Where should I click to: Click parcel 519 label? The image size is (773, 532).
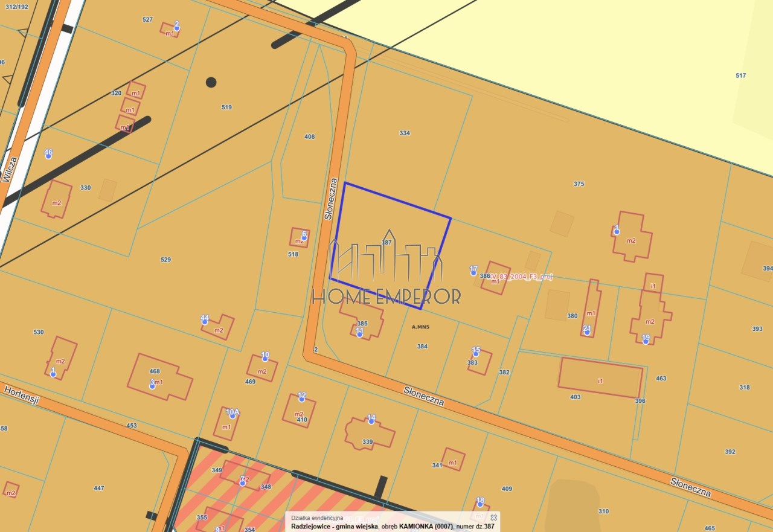tap(226, 107)
